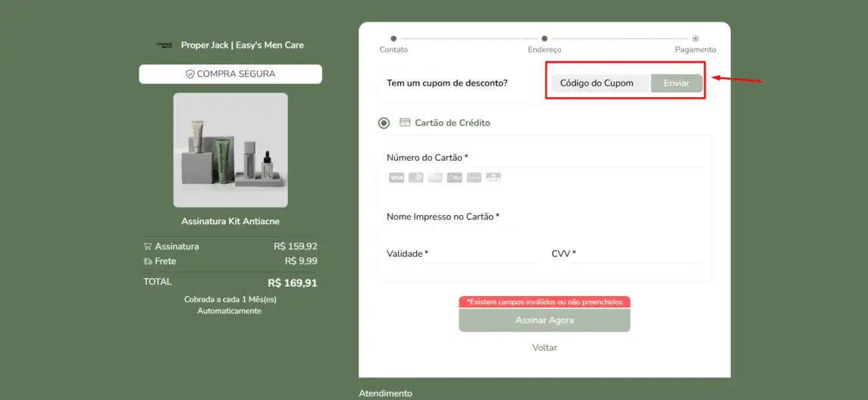Screen dimensions: 868x400
Task: Click the TOTAL label
Action: 158,282
